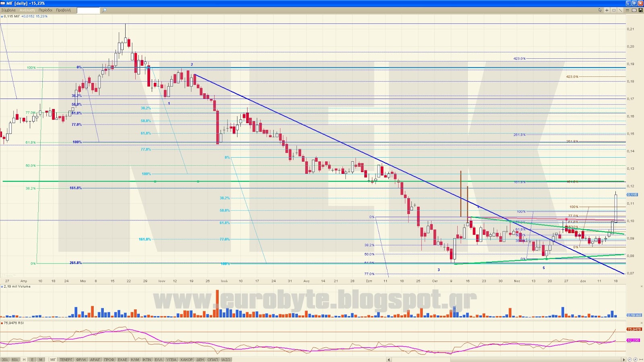644x362 pixels.
Task: Select the rectangle drawing tool
Action: (x=614, y=10)
